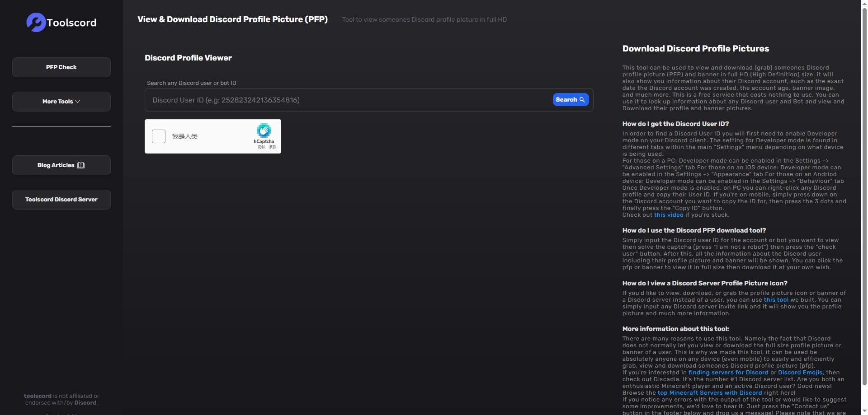Click the hCaptcha logo icon

(264, 131)
